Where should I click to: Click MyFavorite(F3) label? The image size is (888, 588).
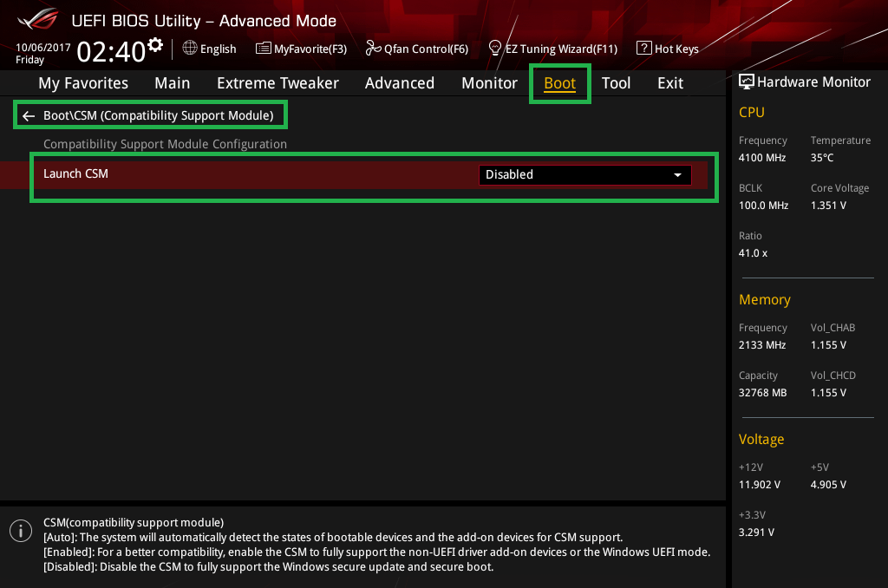(310, 49)
